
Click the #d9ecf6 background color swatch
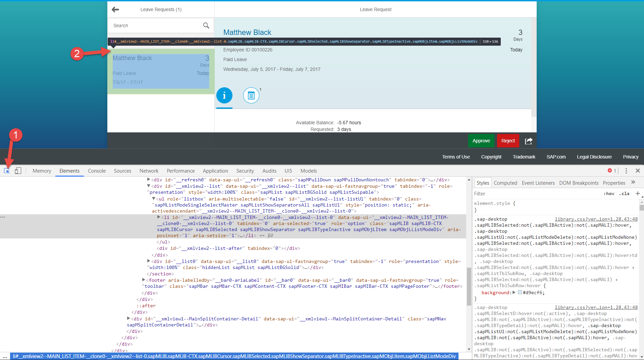(x=520, y=292)
